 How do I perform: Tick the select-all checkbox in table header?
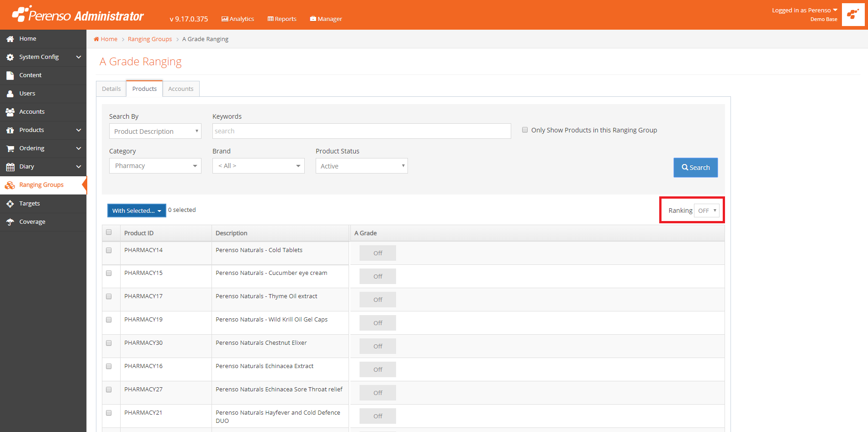point(109,232)
